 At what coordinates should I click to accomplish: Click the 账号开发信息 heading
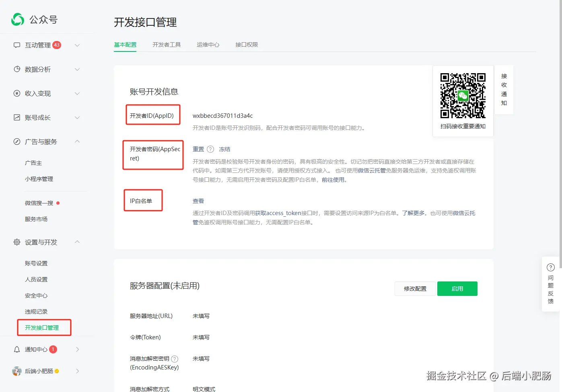pyautogui.click(x=154, y=92)
